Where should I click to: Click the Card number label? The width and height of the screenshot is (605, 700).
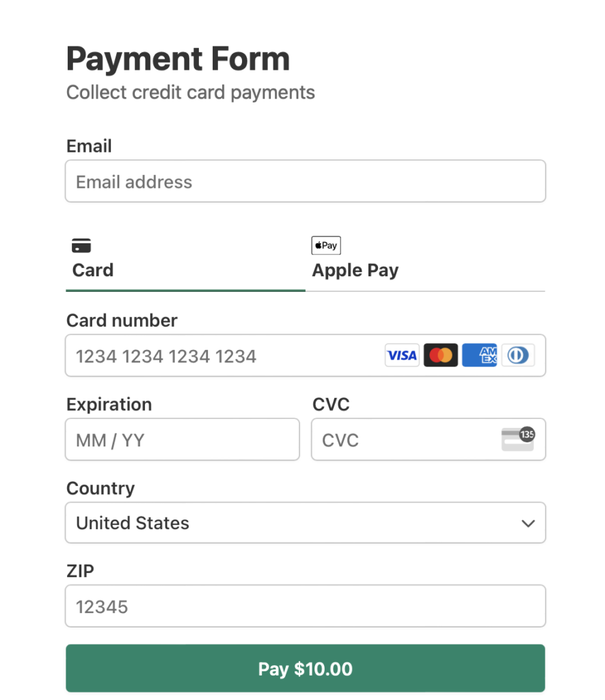[122, 321]
